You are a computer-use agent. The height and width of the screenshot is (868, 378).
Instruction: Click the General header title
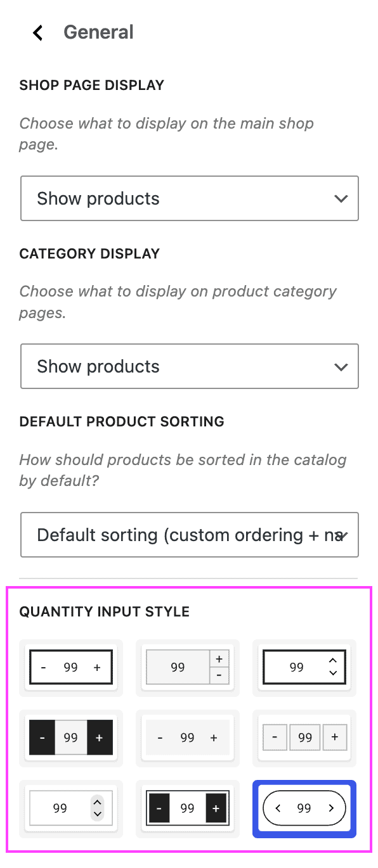tap(98, 32)
